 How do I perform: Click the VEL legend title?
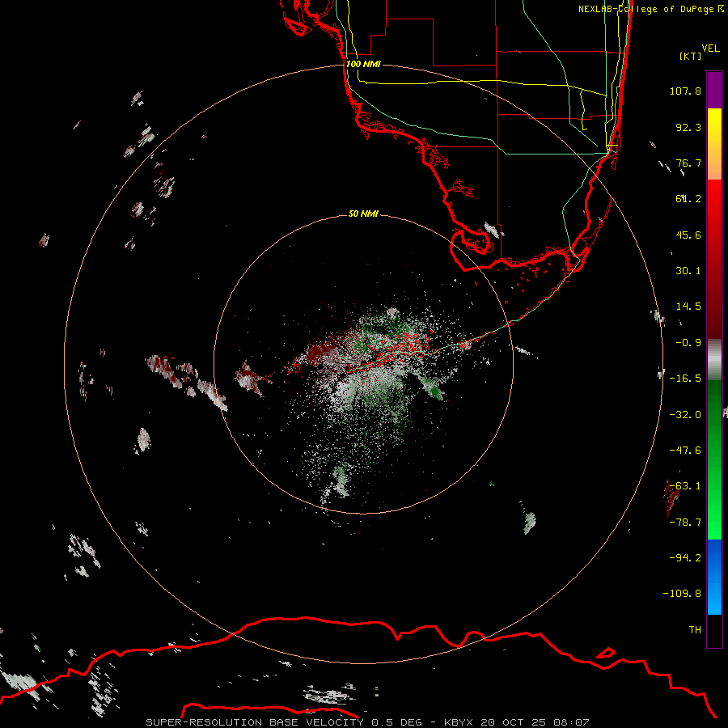pos(710,49)
